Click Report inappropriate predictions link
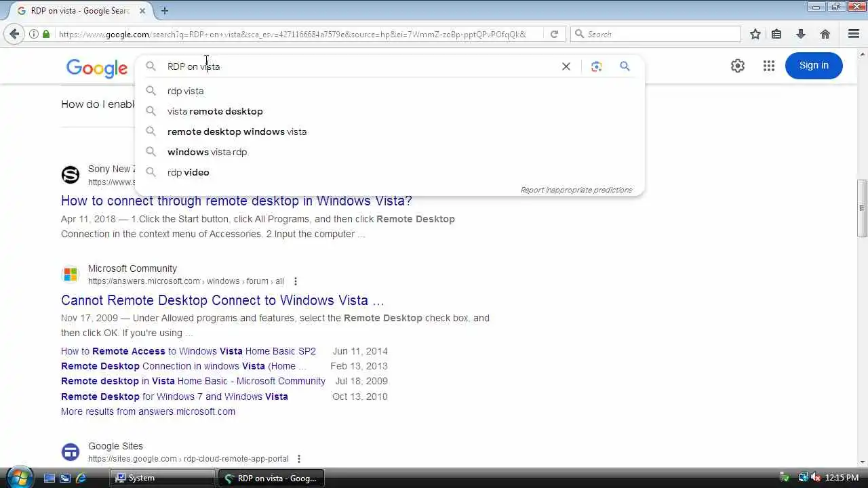Viewport: 868px width, 488px height. [576, 190]
